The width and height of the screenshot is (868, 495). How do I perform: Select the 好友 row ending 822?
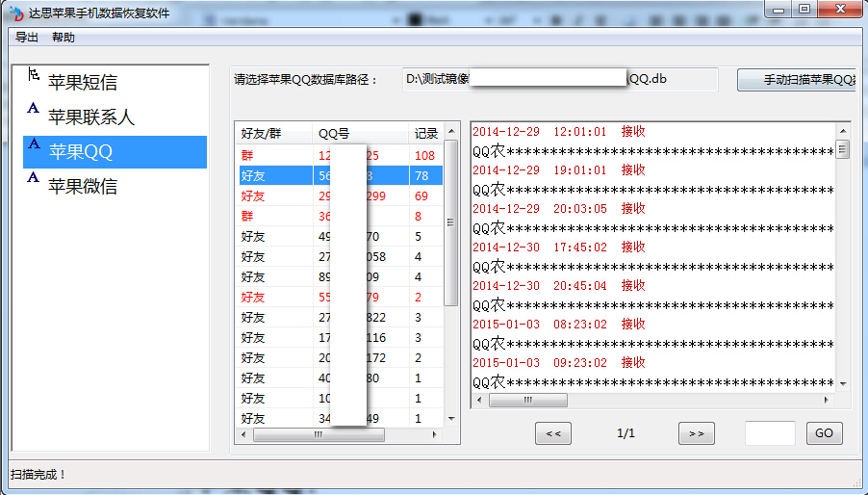(340, 317)
